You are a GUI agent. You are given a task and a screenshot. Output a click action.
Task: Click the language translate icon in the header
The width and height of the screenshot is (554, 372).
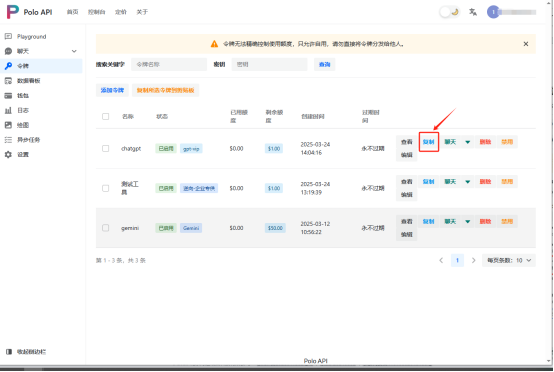[x=473, y=12]
